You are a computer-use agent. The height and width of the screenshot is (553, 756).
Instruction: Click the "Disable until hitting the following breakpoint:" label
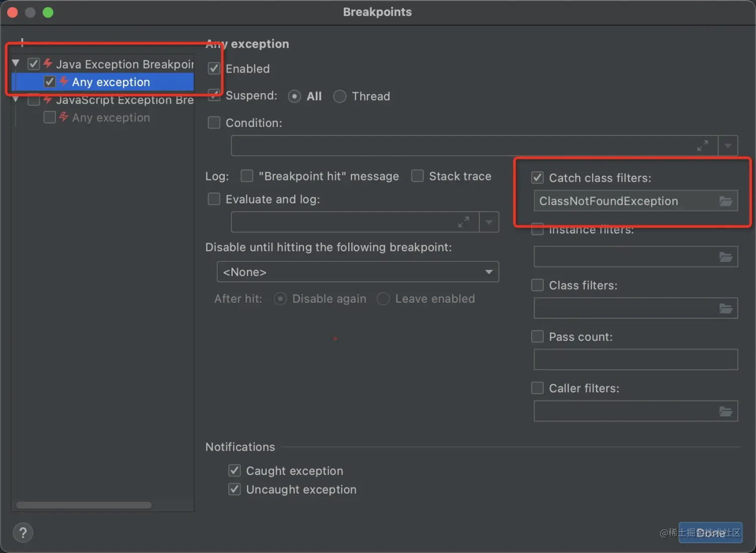point(329,247)
